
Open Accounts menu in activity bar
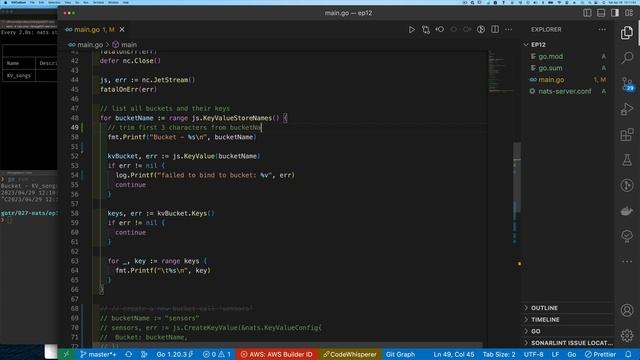(x=627, y=310)
